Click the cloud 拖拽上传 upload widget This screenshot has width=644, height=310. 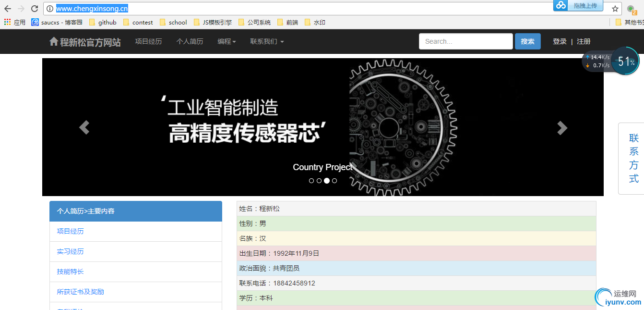pyautogui.click(x=578, y=5)
